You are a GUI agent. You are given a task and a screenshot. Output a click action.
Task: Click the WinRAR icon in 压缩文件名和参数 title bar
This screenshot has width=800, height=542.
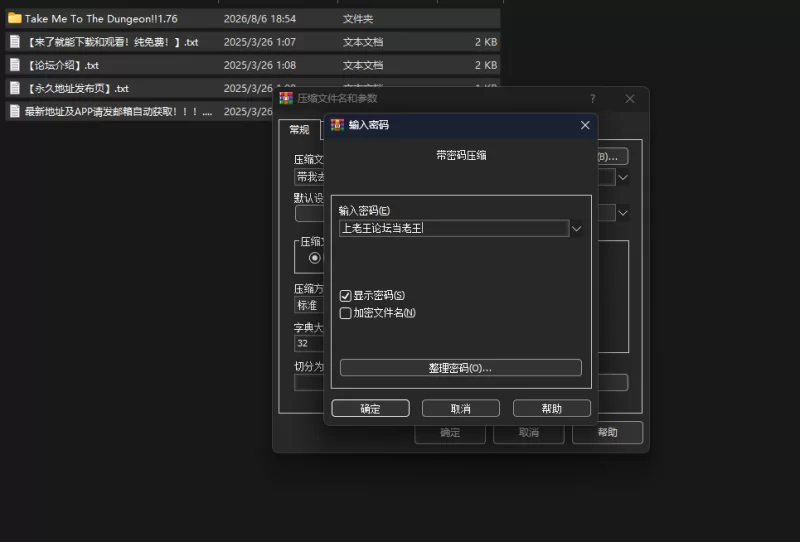point(286,98)
